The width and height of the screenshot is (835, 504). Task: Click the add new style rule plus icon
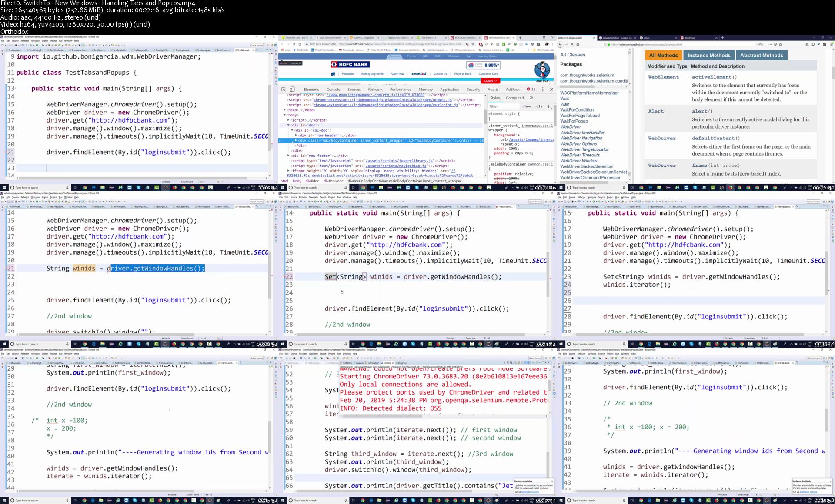point(548,106)
